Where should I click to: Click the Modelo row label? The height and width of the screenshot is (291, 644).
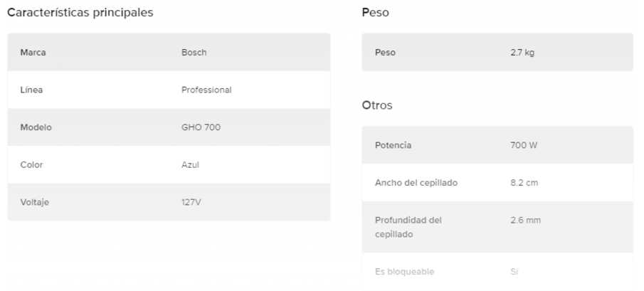(36, 127)
